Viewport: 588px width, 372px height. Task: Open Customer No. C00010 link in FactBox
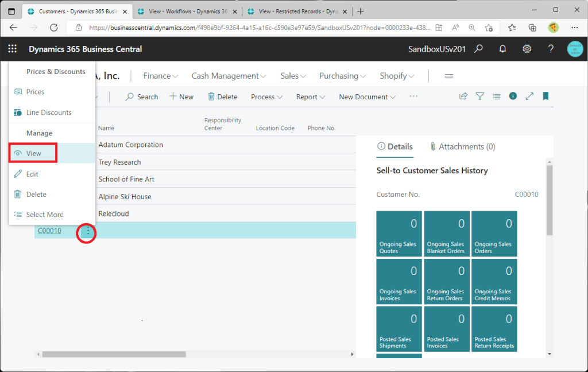526,194
